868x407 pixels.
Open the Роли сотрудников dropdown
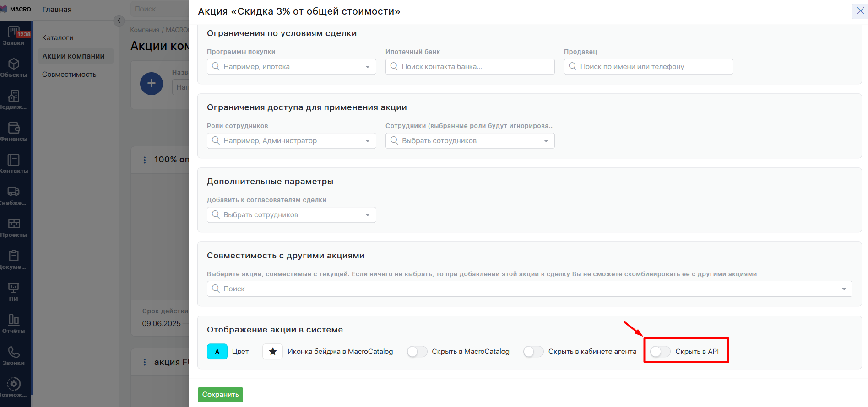point(291,141)
